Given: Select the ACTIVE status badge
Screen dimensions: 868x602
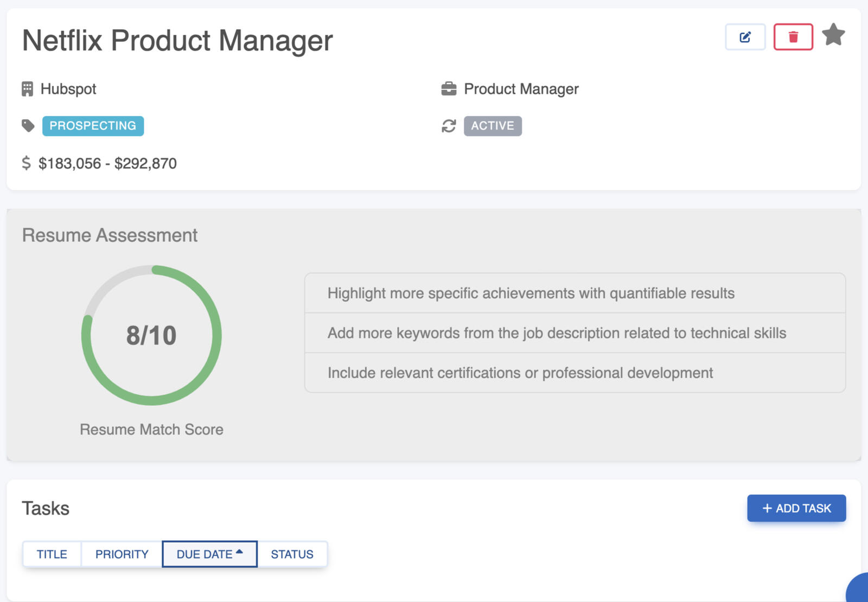Looking at the screenshot, I should [x=492, y=126].
